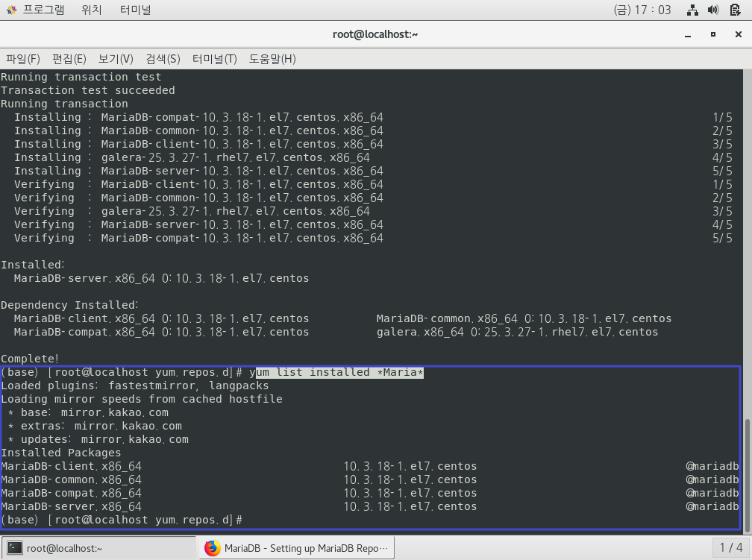Click '* updates: mirror.kakao.com' line

98,439
